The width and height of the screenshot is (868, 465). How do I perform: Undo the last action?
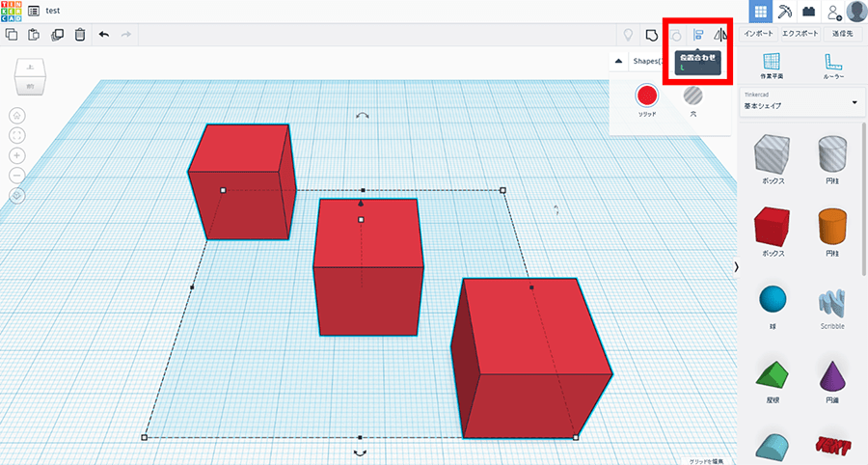point(103,35)
